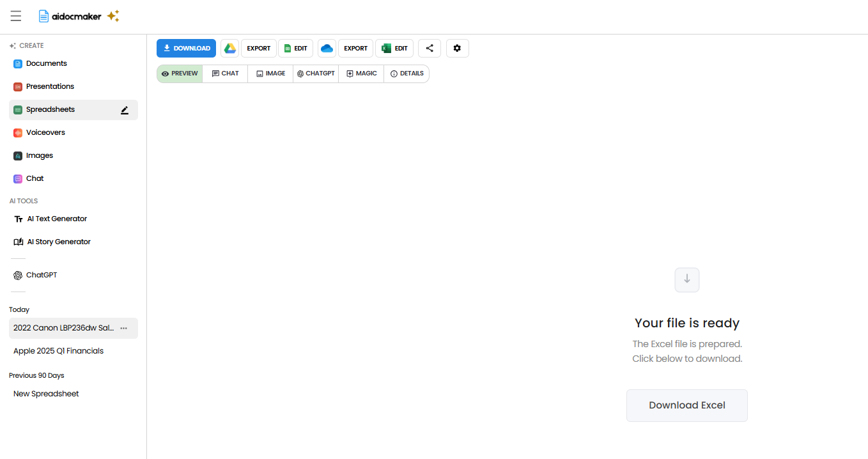Screen dimensions: 868x459
Task: Click the edit pencil beside Spreadsheets
Action: 125,110
